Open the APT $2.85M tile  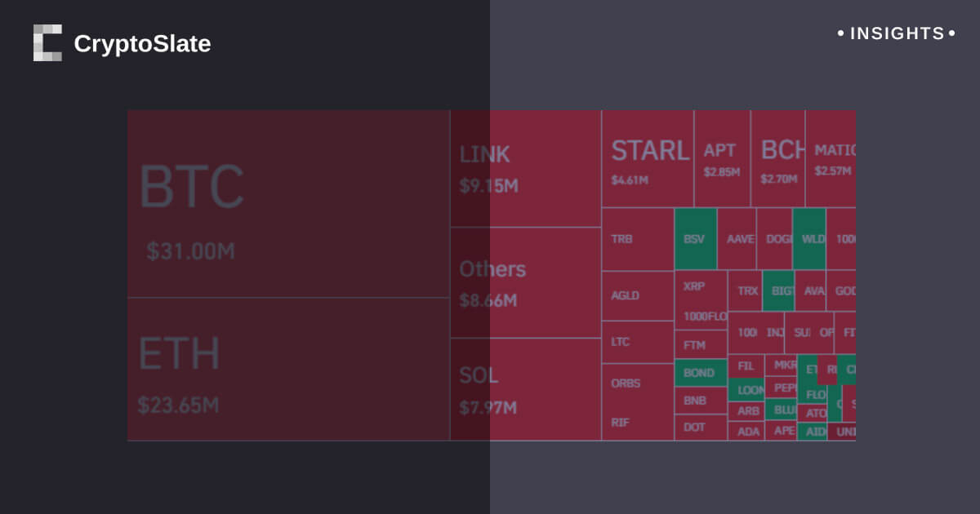[x=722, y=159]
